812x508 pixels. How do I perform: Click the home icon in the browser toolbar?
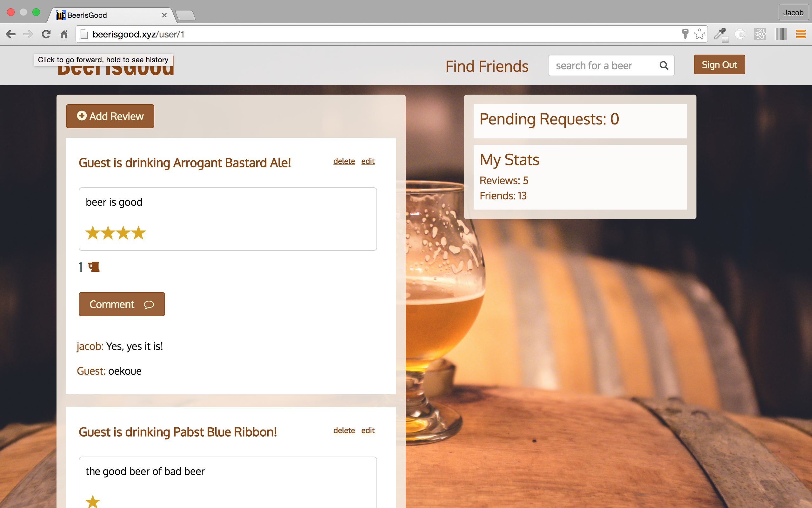coord(64,34)
